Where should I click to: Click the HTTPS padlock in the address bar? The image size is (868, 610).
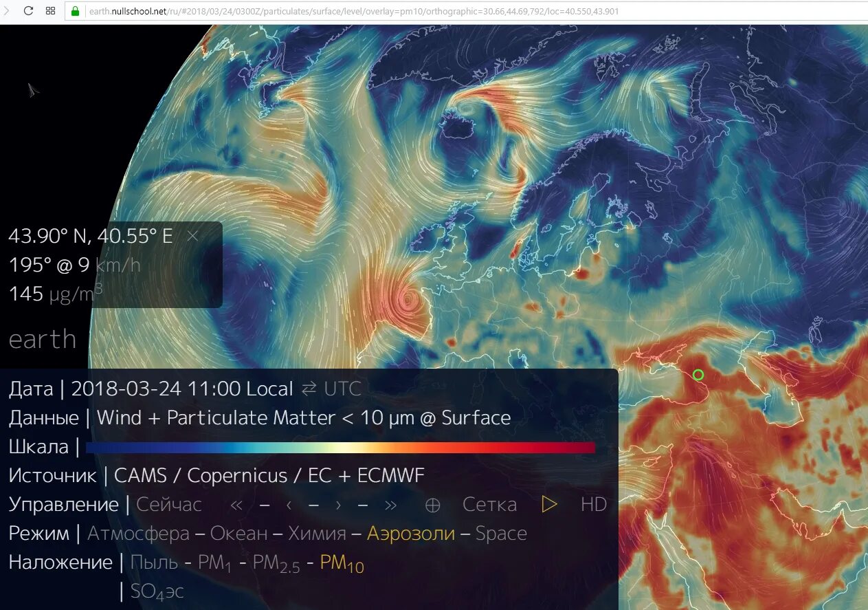pos(74,11)
